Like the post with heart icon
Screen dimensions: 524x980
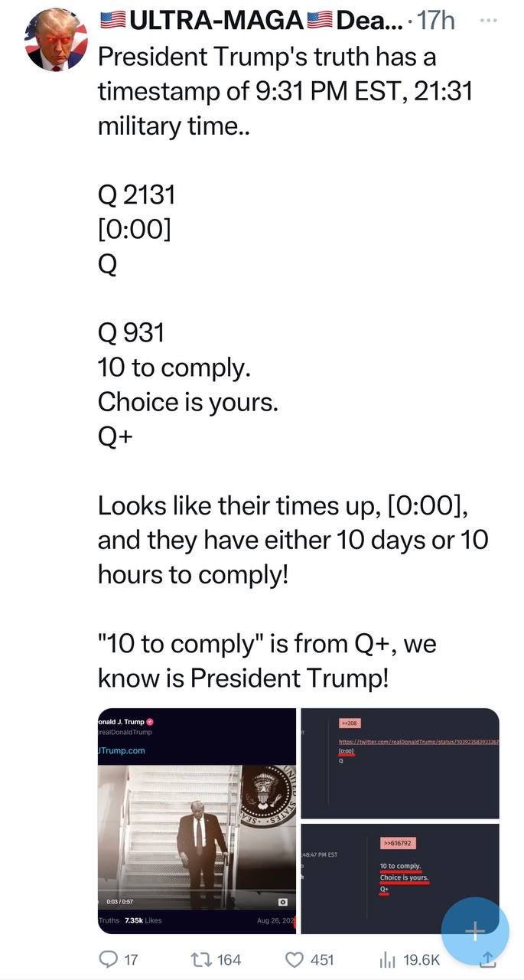point(295,959)
